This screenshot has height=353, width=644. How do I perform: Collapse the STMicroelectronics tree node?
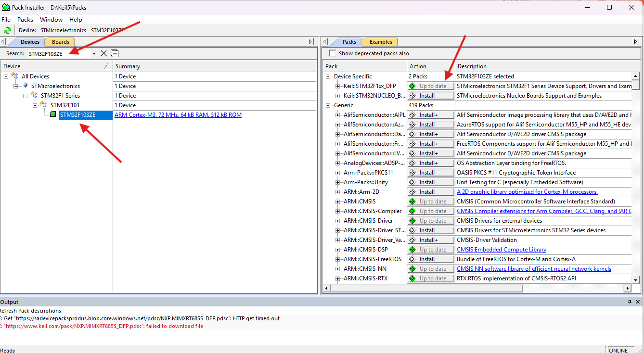point(15,86)
